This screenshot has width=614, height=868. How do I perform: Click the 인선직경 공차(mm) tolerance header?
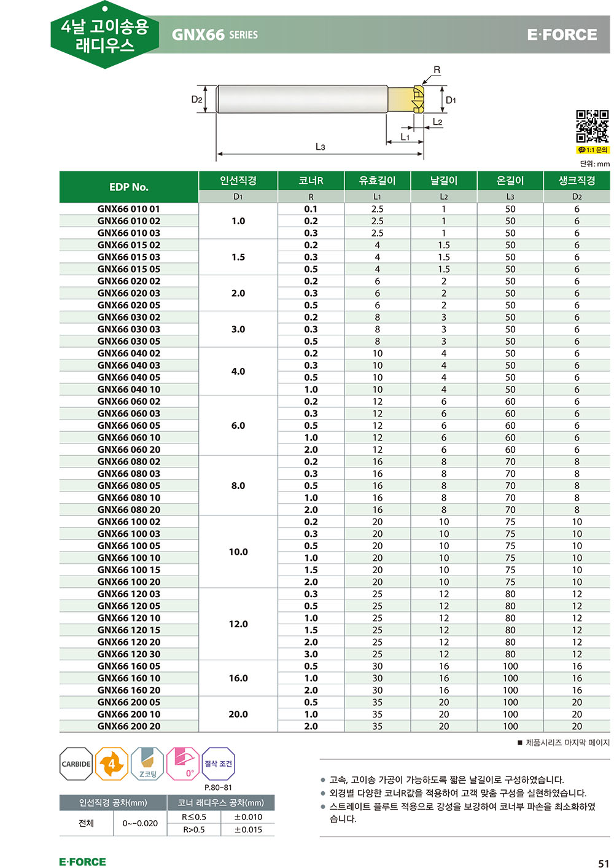pos(113,803)
